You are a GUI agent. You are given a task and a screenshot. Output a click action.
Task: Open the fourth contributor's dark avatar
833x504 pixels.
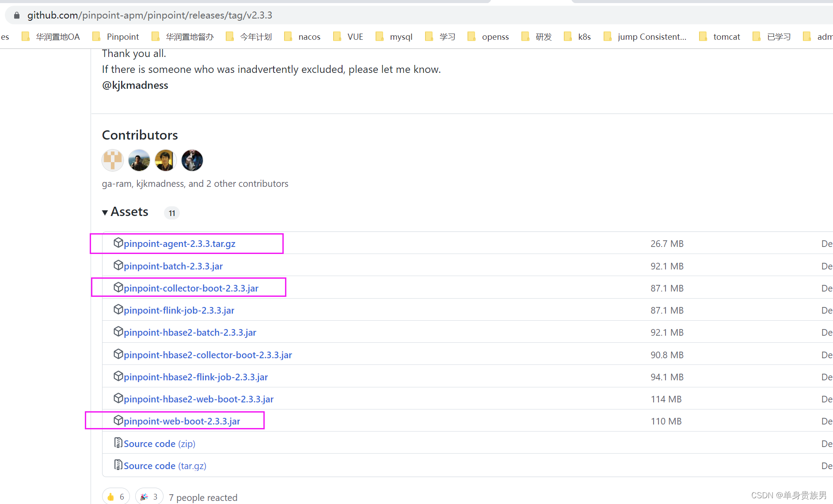pyautogui.click(x=192, y=160)
